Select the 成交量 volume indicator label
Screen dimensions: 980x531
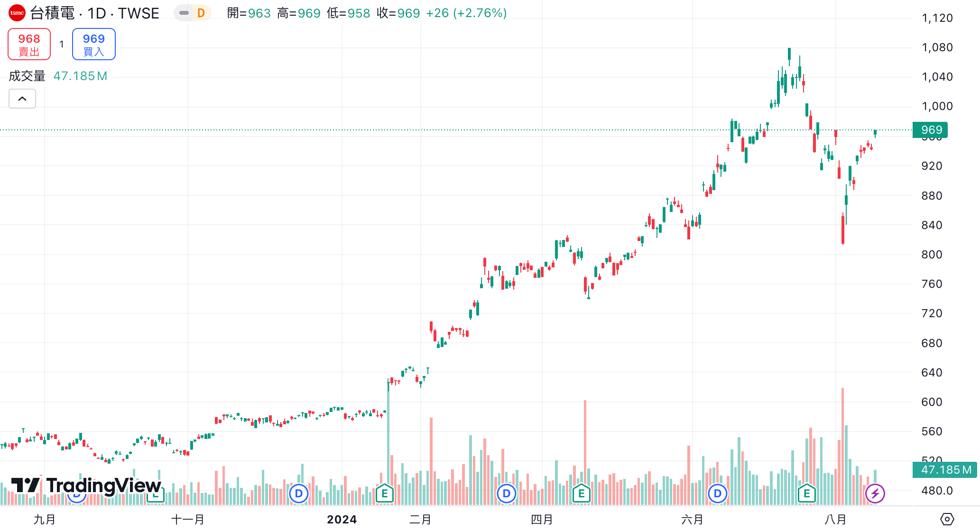(x=27, y=76)
